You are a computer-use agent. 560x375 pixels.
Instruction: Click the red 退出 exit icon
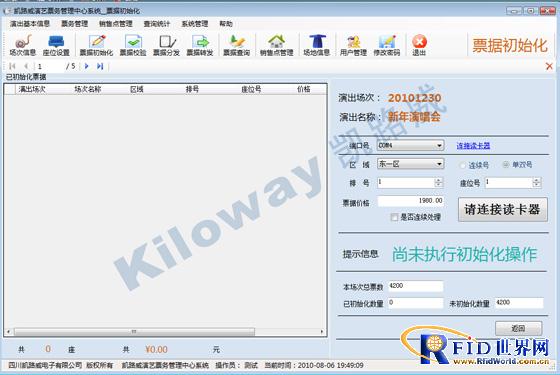(x=419, y=45)
